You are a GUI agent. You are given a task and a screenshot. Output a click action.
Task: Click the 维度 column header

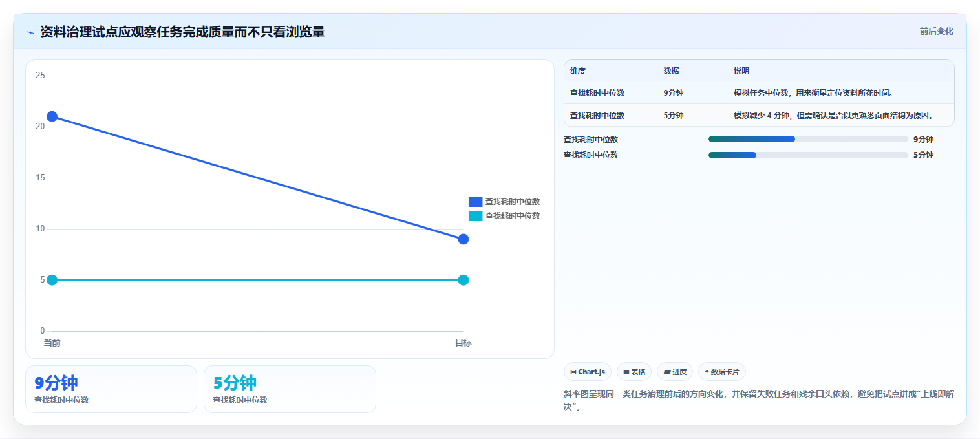(578, 71)
